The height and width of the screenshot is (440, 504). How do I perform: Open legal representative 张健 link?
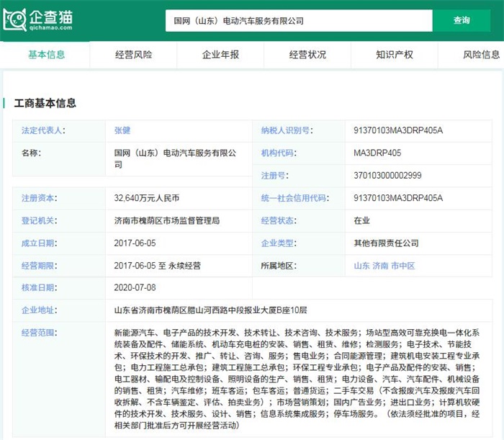122,131
